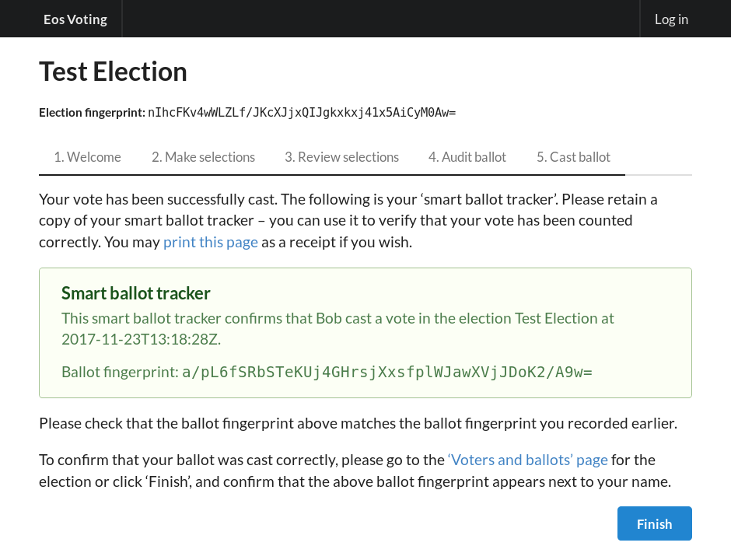Select the 5. Cast ballot step
Image resolution: width=731 pixels, height=560 pixels.
pyautogui.click(x=573, y=157)
